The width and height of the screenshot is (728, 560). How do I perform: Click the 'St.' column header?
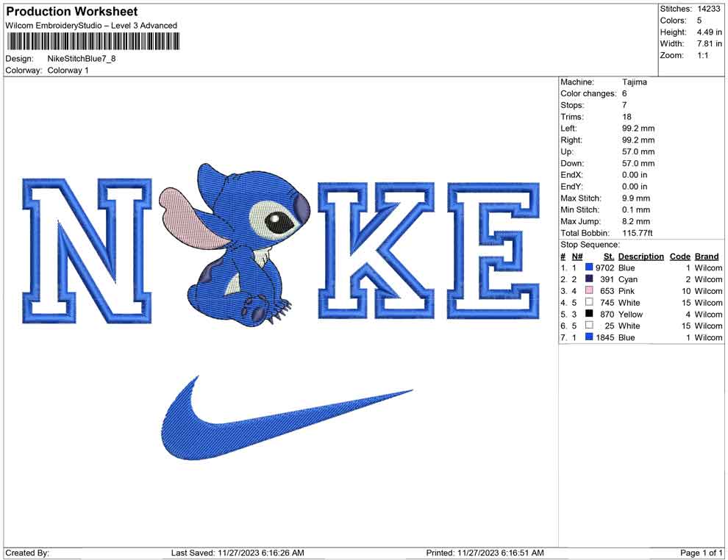(609, 256)
